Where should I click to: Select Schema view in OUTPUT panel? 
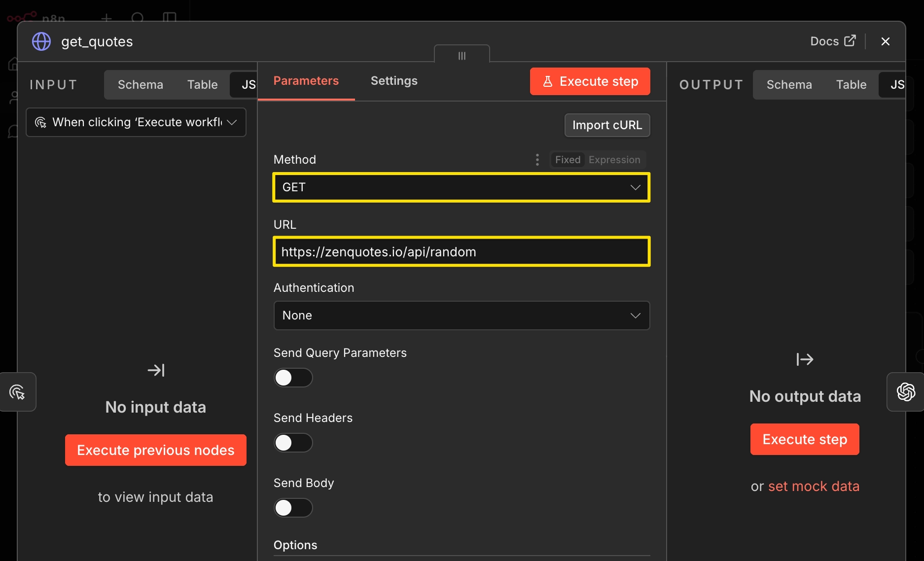[x=789, y=85]
